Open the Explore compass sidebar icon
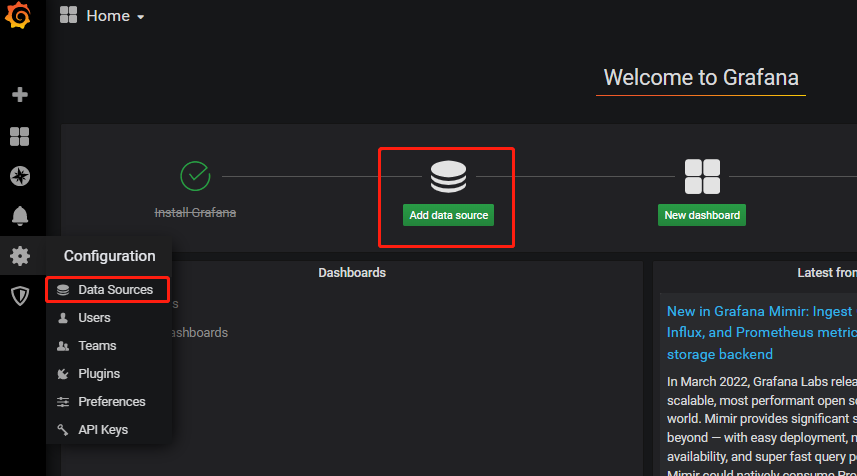 point(20,176)
